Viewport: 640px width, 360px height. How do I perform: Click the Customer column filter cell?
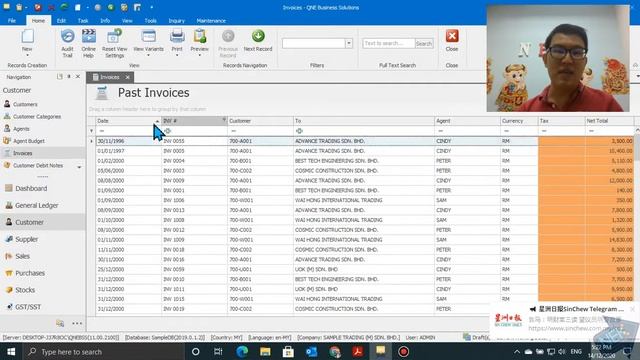coord(260,131)
